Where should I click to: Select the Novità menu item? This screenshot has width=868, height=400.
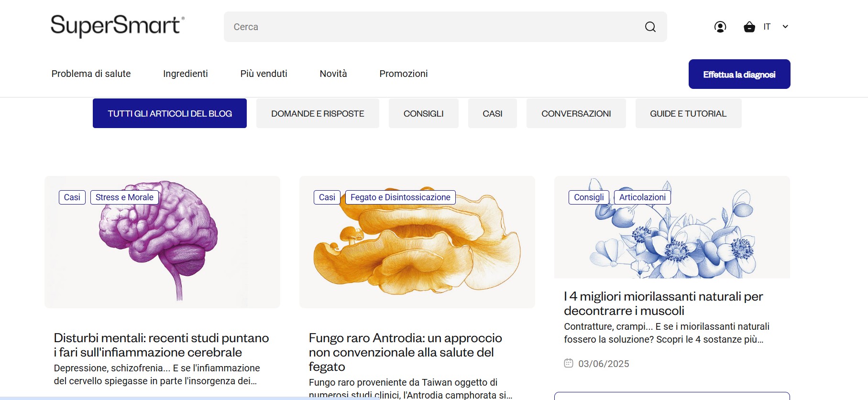pyautogui.click(x=333, y=74)
